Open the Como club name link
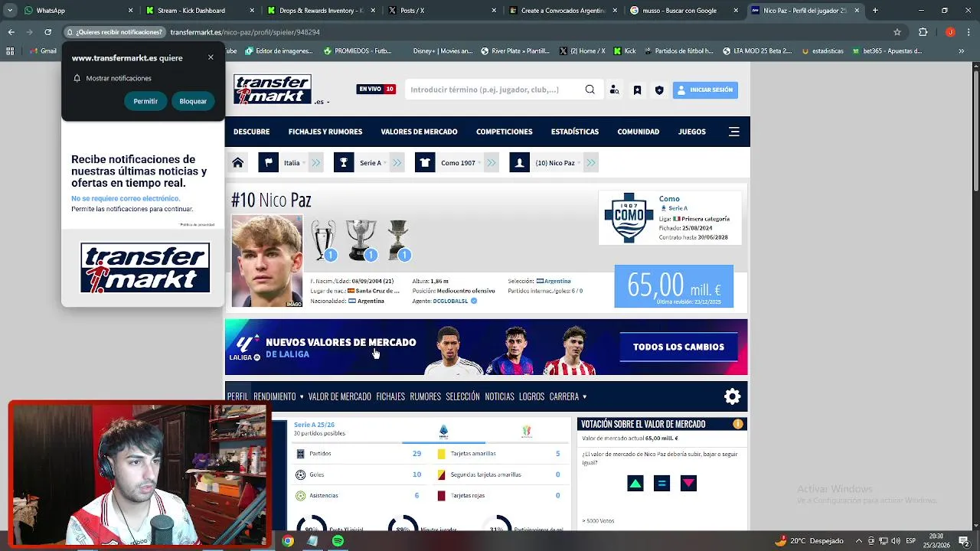 coord(669,199)
